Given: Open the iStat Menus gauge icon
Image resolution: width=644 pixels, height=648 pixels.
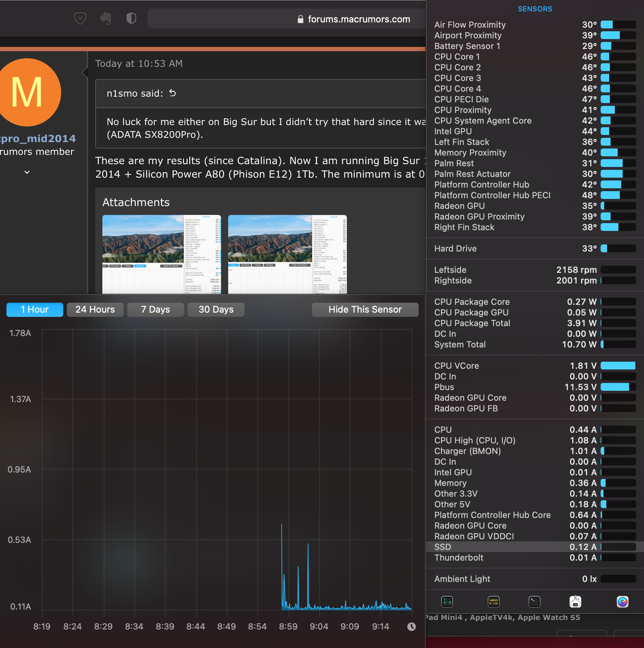Looking at the screenshot, I should (623, 601).
